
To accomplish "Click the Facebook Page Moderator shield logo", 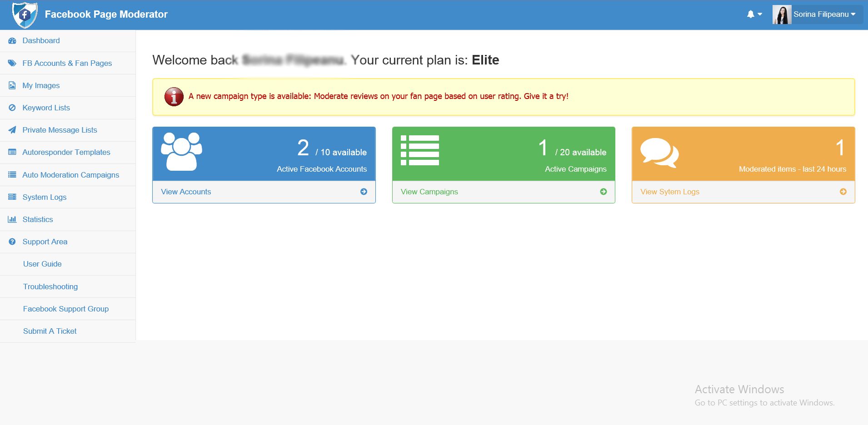I will [25, 15].
